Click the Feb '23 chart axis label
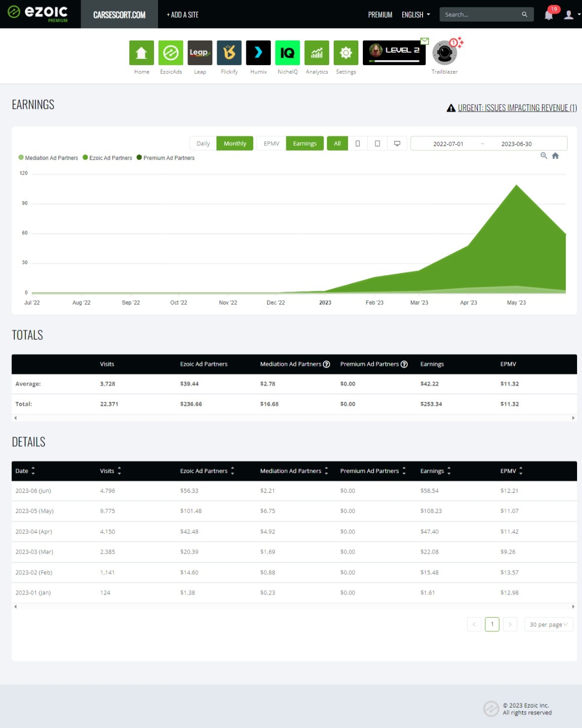Image resolution: width=582 pixels, height=728 pixels. 375,303
